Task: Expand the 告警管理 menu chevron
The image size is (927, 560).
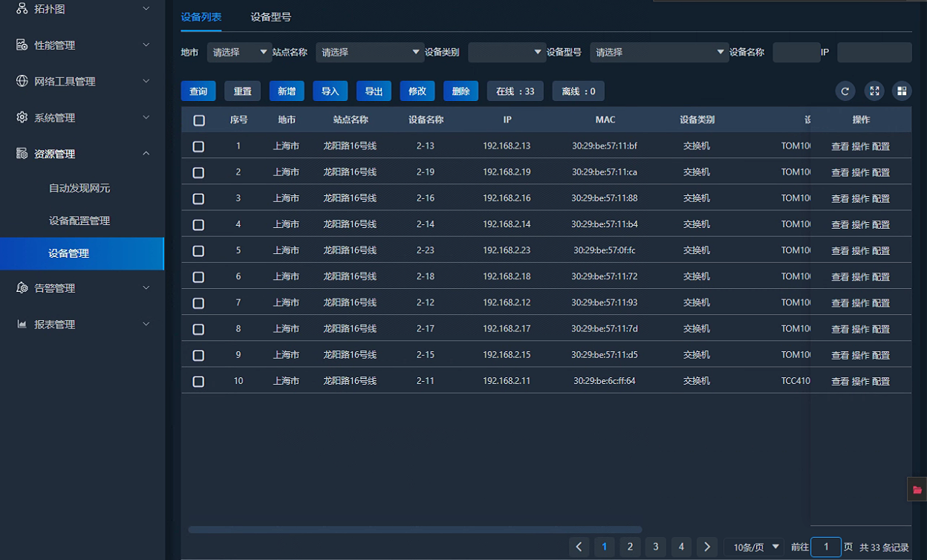Action: 146,287
